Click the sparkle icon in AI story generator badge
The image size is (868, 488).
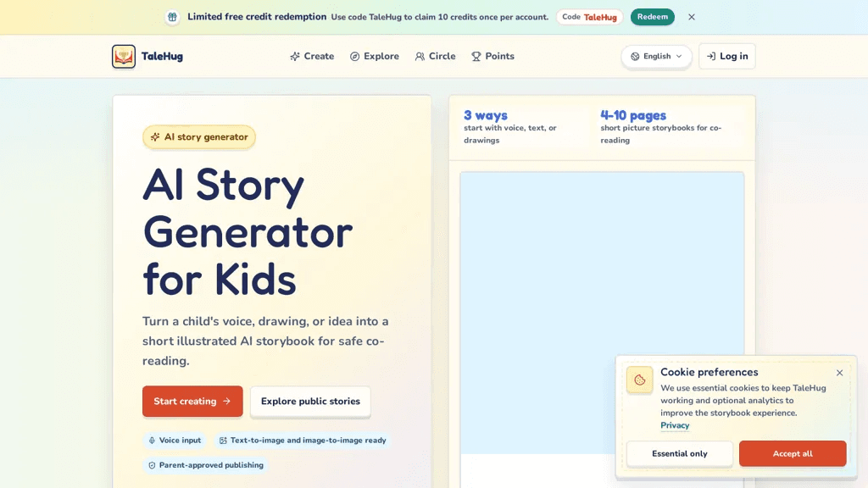point(155,137)
